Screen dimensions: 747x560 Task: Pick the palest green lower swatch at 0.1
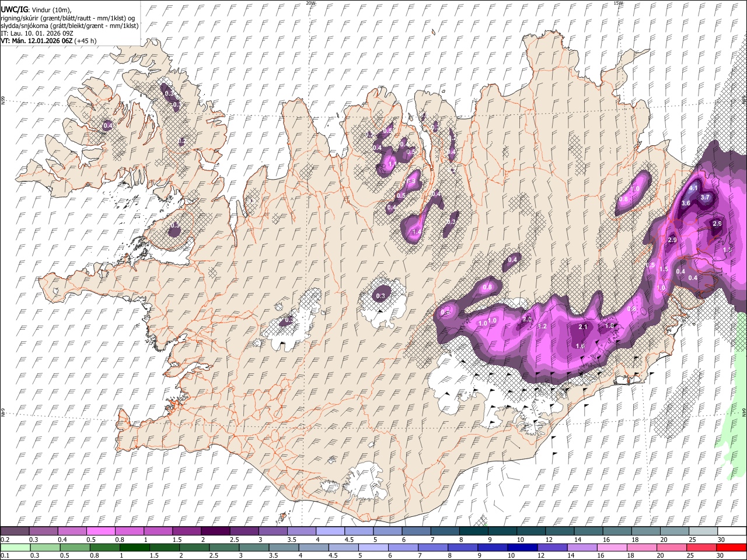pyautogui.click(x=15, y=547)
